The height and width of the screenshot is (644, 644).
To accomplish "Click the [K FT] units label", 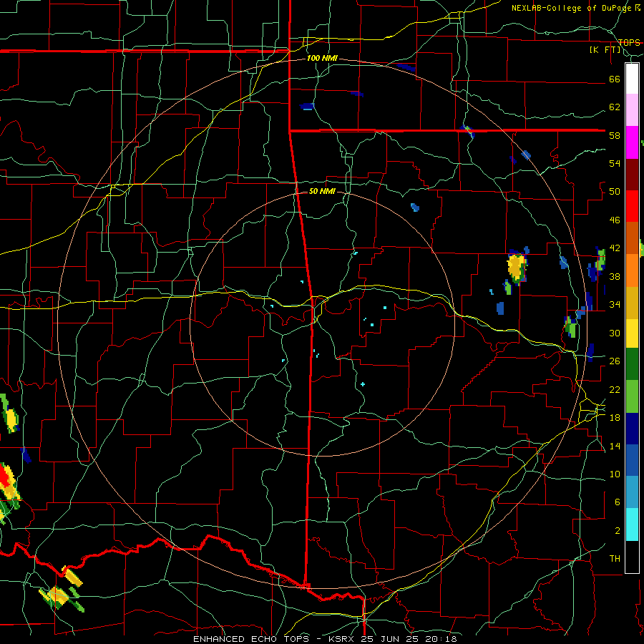I will coord(605,50).
